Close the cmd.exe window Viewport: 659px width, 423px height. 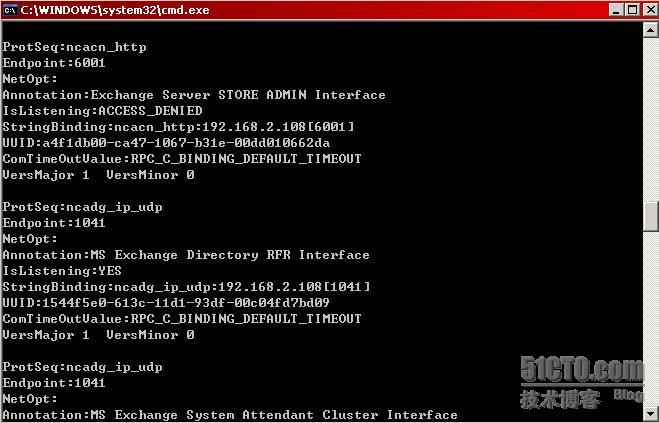(x=650, y=10)
